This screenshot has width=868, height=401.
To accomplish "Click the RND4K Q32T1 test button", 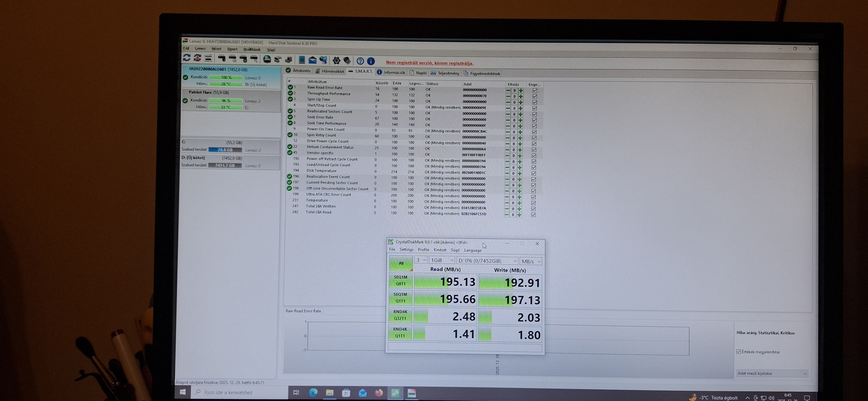I will (x=400, y=315).
